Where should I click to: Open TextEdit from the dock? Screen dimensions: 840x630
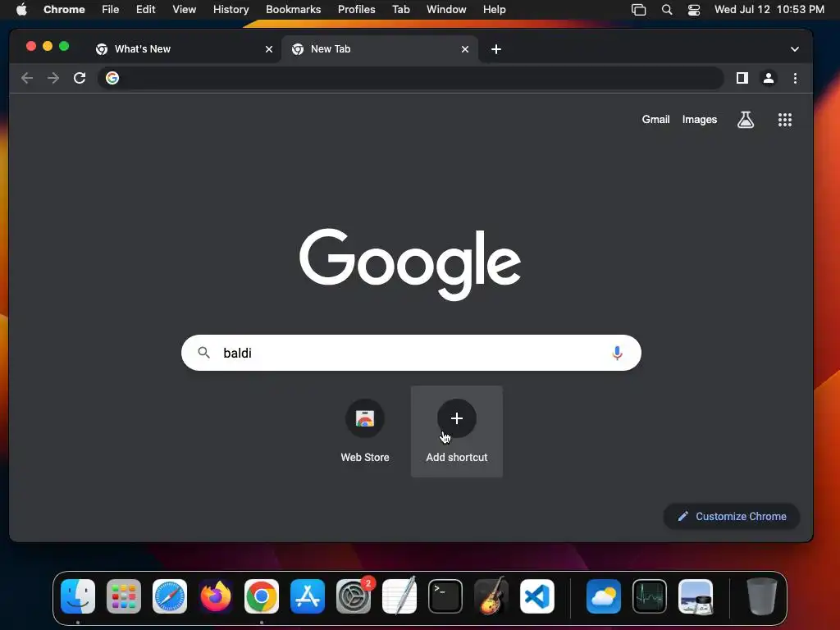click(399, 596)
